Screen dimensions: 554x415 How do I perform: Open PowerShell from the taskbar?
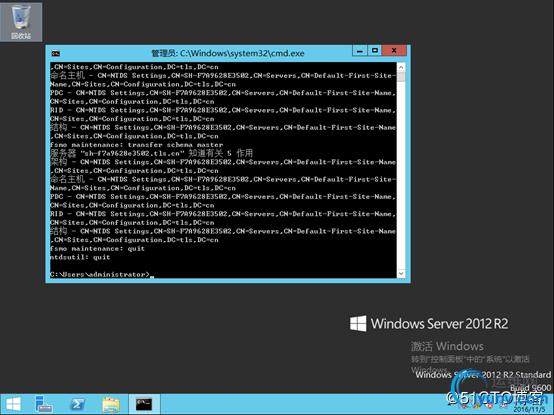tap(77, 404)
